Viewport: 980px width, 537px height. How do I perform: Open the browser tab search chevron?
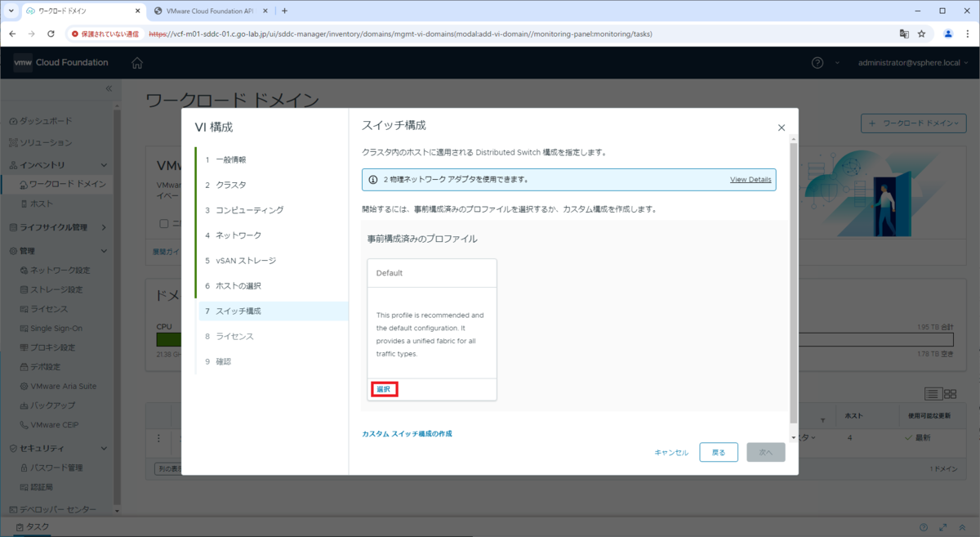click(x=11, y=11)
